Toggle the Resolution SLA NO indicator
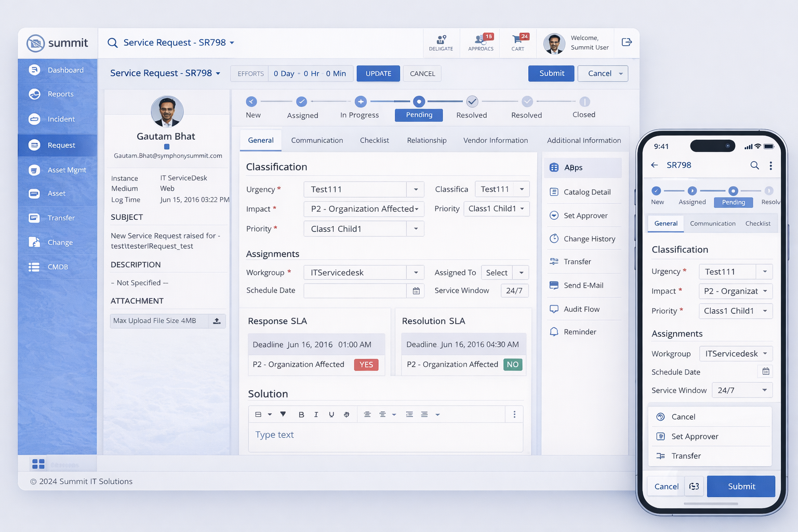Image resolution: width=798 pixels, height=532 pixels. click(512, 365)
